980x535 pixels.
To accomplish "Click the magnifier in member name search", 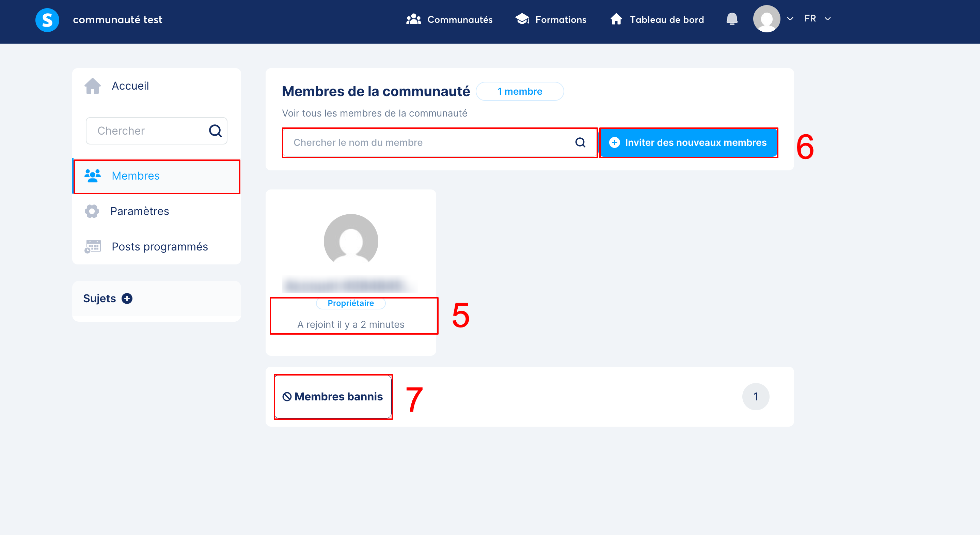I will point(580,142).
